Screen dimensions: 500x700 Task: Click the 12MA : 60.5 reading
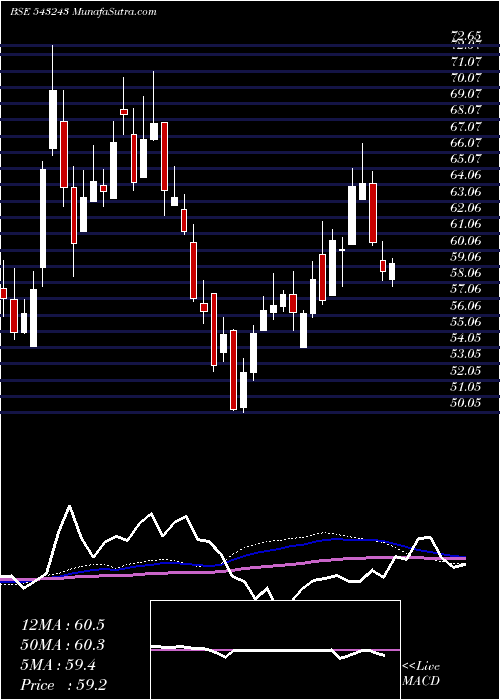pos(62,625)
